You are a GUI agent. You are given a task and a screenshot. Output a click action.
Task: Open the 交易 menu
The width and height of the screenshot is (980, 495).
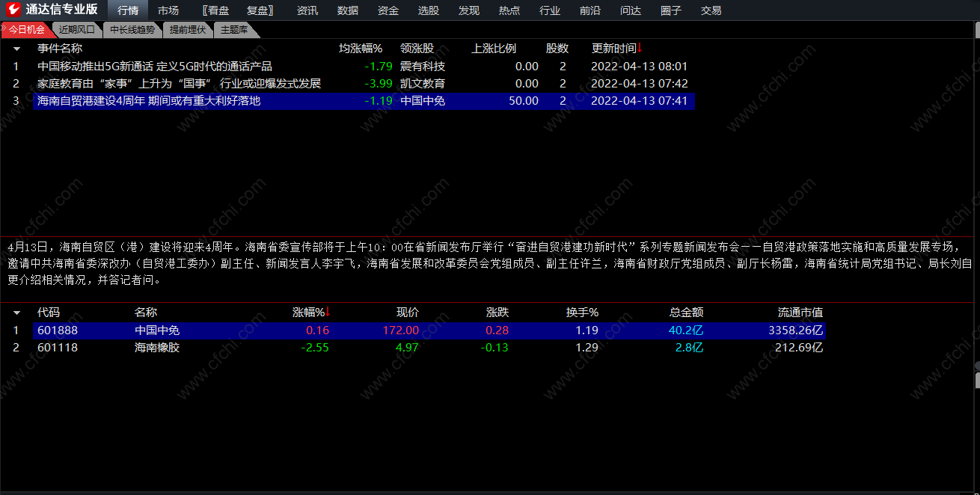click(711, 10)
